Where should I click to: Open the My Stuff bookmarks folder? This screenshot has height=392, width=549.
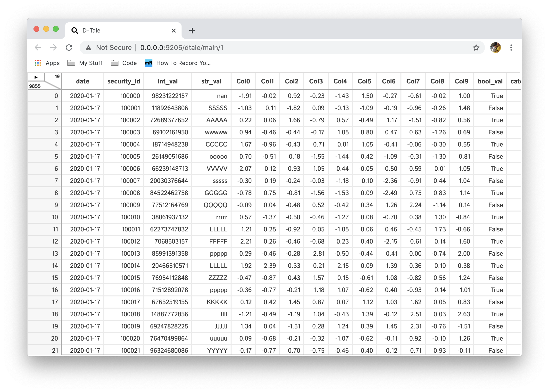click(x=85, y=63)
